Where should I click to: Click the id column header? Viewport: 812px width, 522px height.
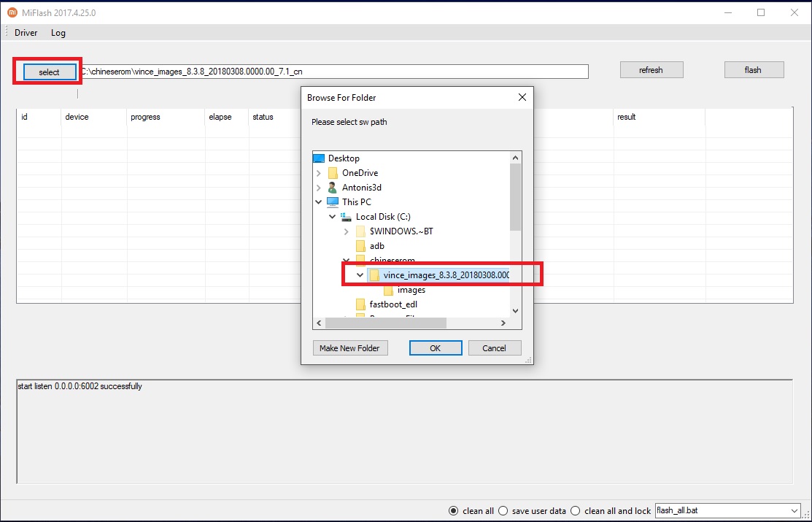(39, 117)
